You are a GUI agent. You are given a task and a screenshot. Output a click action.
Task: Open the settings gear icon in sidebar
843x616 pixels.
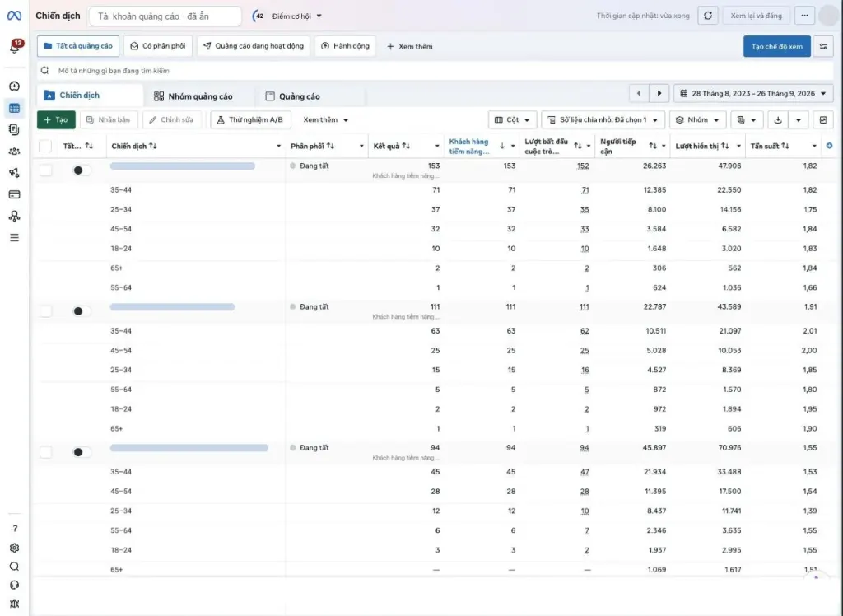(15, 548)
